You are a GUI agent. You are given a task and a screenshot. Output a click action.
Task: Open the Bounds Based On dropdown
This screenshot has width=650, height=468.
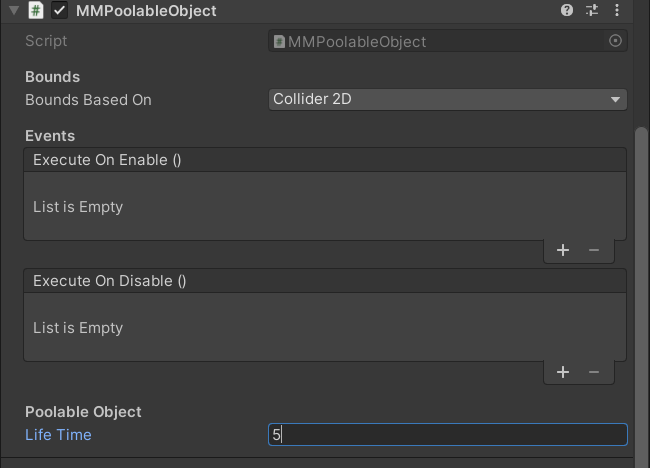[448, 99]
